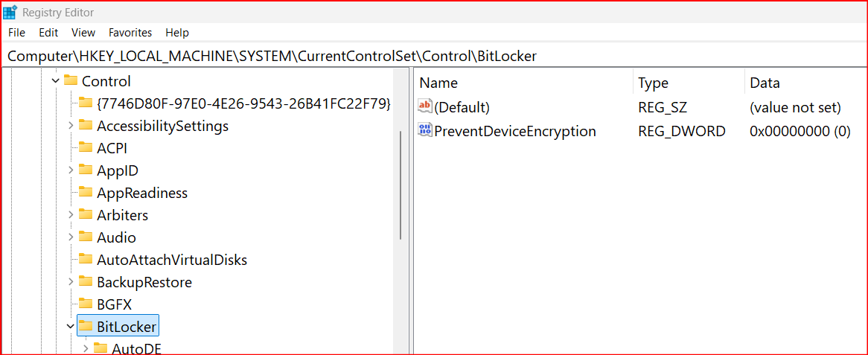
Task: Click the (Default) string value icon
Action: coord(425,107)
